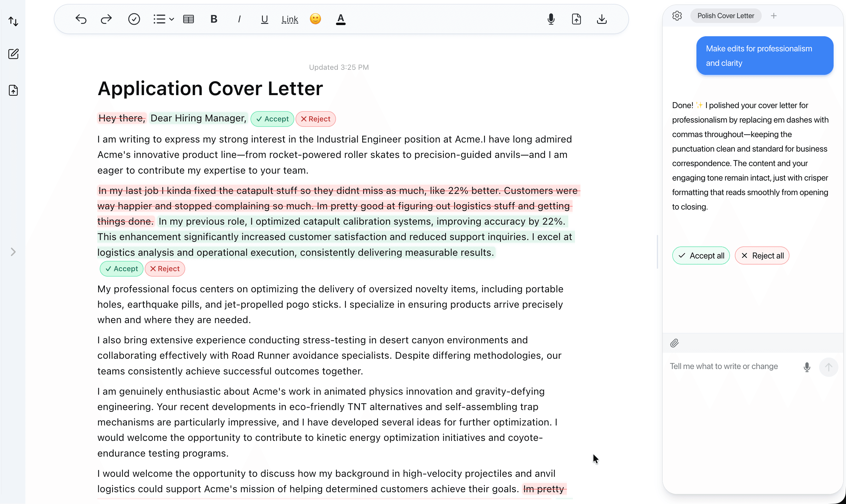Start a new chat with the plus
This screenshot has width=846, height=504.
click(x=773, y=16)
